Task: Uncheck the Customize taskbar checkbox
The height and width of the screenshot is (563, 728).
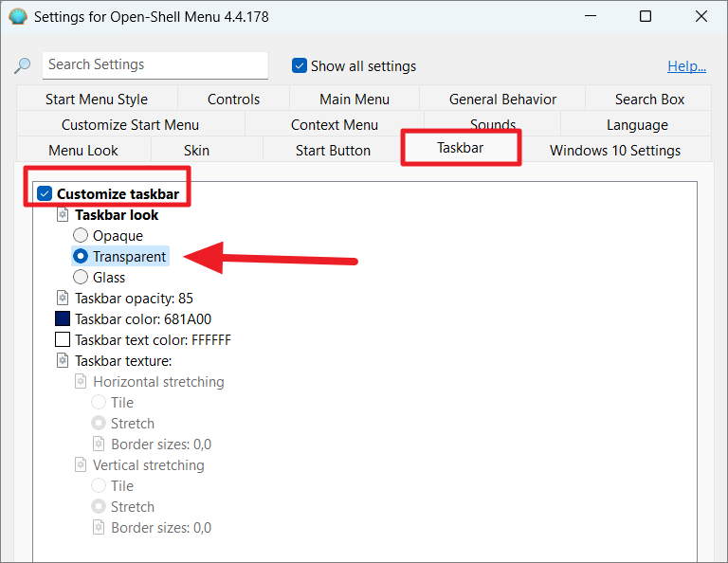Action: [45, 193]
